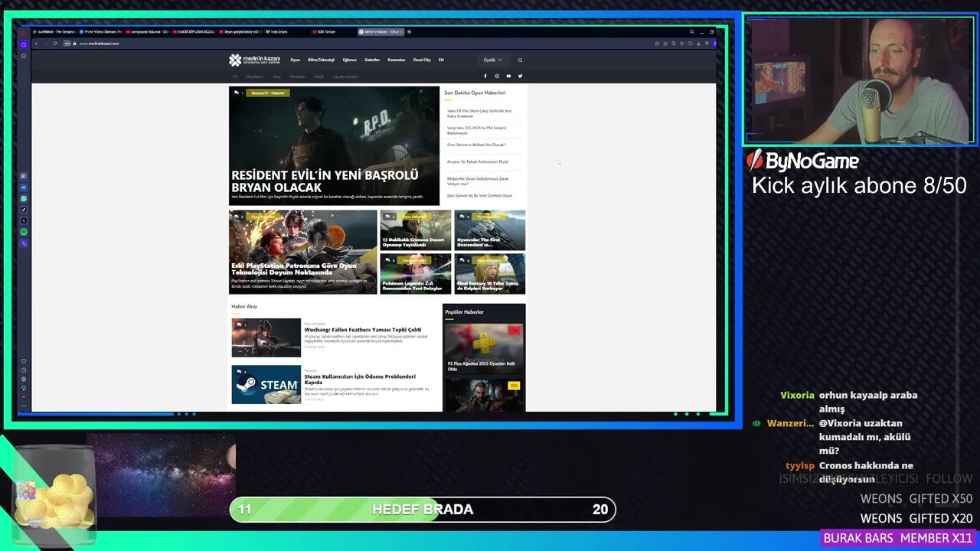Image resolution: width=980 pixels, height=551 pixels.
Task: Open the X (Twitter) sidebar icon
Action: tap(24, 220)
